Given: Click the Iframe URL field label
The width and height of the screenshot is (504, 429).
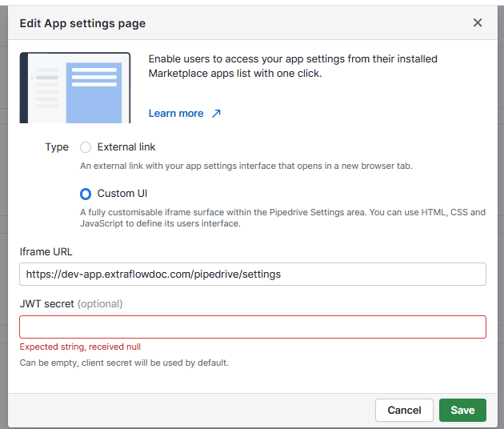Looking at the screenshot, I should point(46,251).
